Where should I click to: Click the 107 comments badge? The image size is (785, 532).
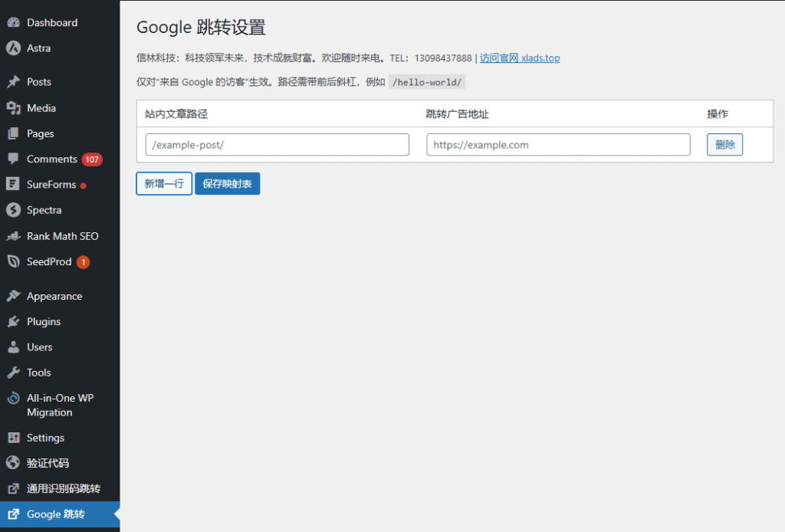coord(92,159)
